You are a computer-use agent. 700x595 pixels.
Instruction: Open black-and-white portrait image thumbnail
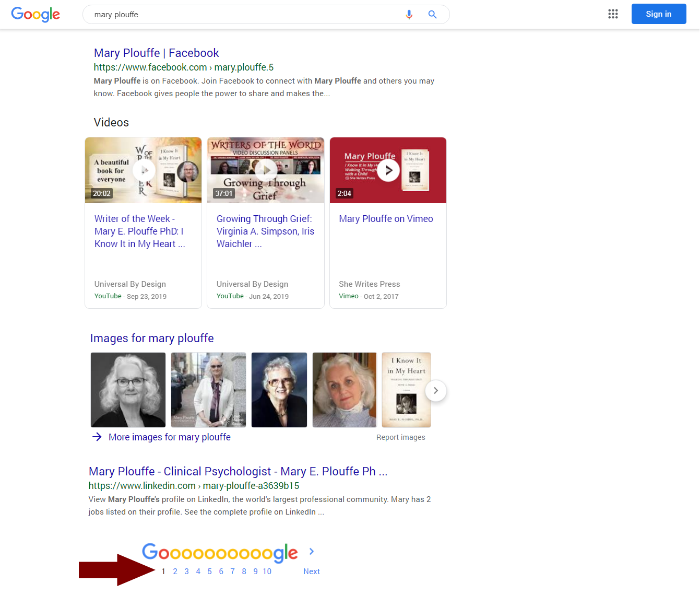click(x=128, y=390)
